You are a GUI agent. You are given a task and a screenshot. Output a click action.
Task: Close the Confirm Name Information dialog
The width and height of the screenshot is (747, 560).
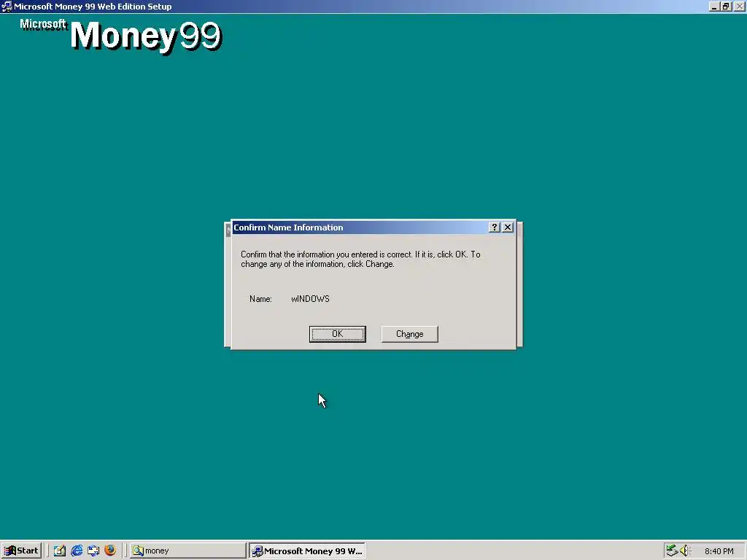click(x=508, y=227)
